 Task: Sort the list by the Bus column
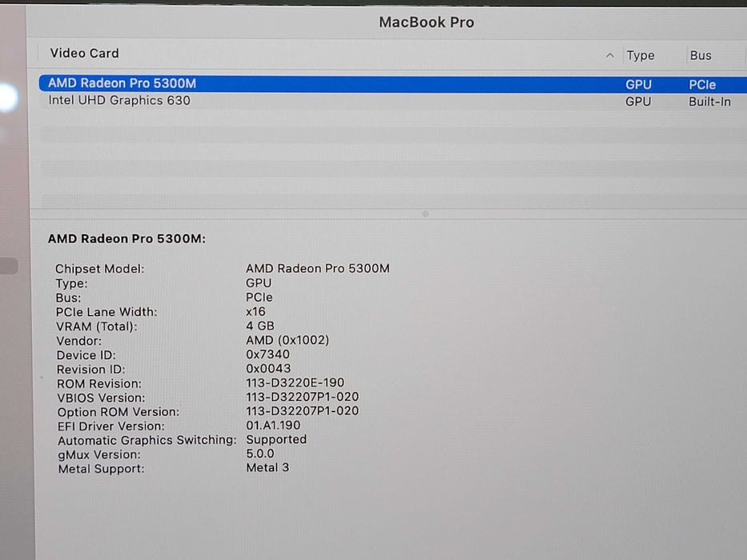click(x=700, y=55)
